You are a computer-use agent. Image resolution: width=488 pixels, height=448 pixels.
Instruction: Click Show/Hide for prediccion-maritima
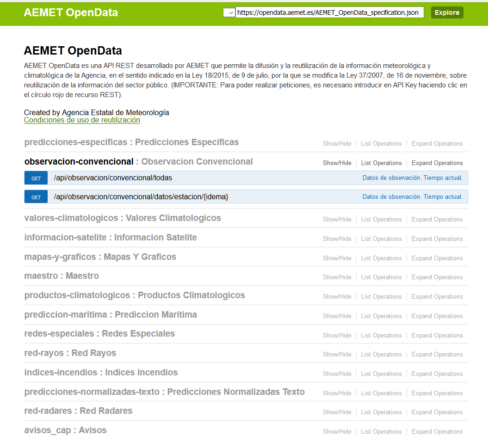click(x=337, y=316)
